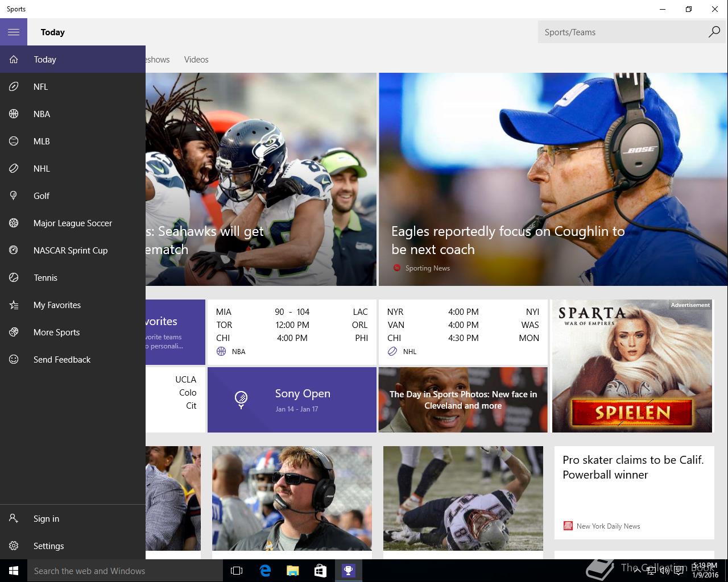Click the Sign in label
728x582 pixels.
click(46, 518)
